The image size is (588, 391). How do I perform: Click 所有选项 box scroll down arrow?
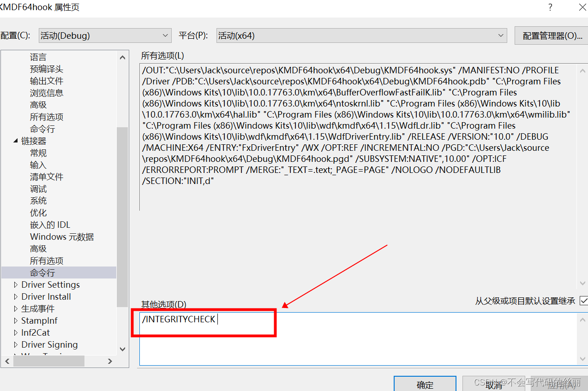tap(582, 283)
